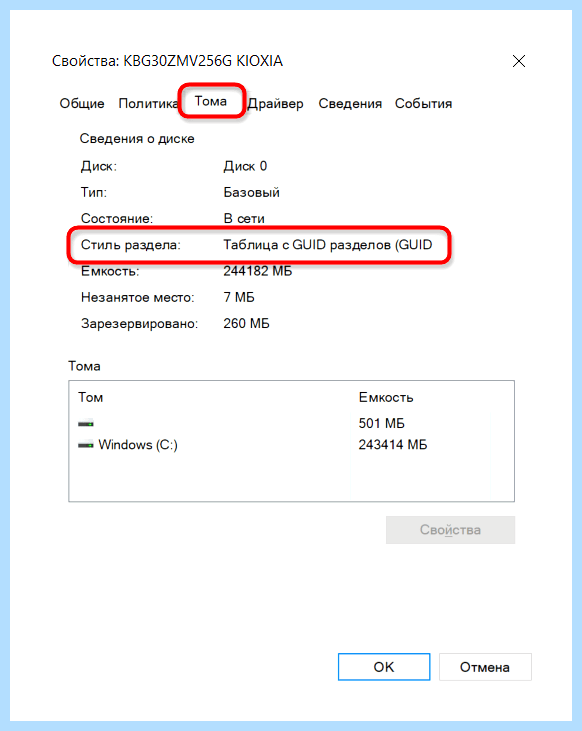
Task: Click the 7 МБ unallocated value
Action: [239, 297]
